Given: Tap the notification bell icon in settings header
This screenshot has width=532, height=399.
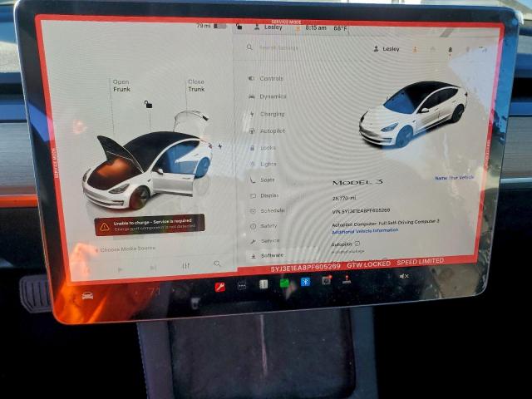Looking at the screenshot, I should (450, 50).
